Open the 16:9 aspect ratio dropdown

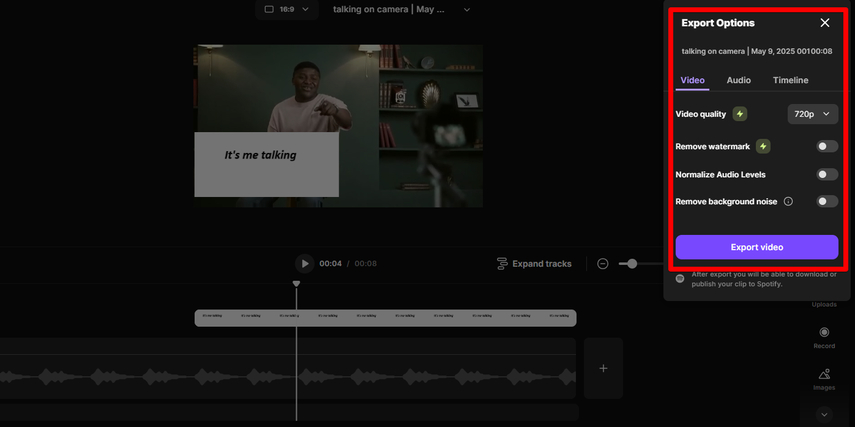287,9
